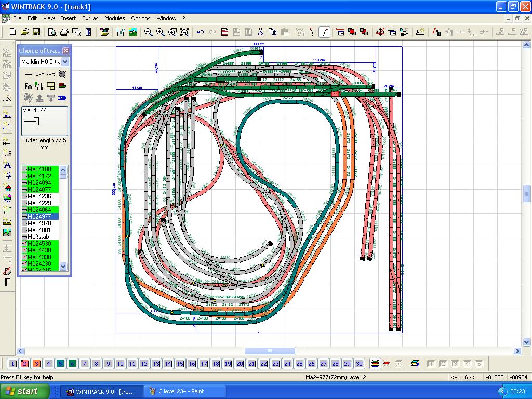Choose the turntable icon in track panel
This screenshot has height=399, width=532.
62,74
